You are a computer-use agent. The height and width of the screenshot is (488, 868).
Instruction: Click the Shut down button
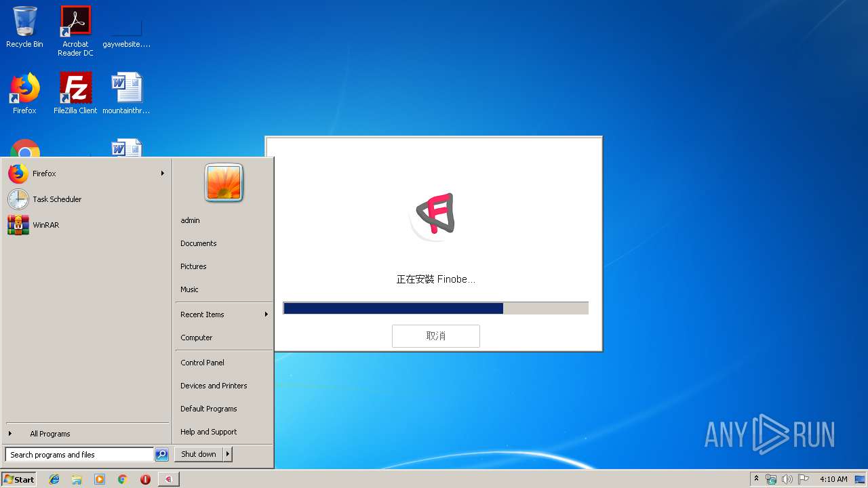199,454
